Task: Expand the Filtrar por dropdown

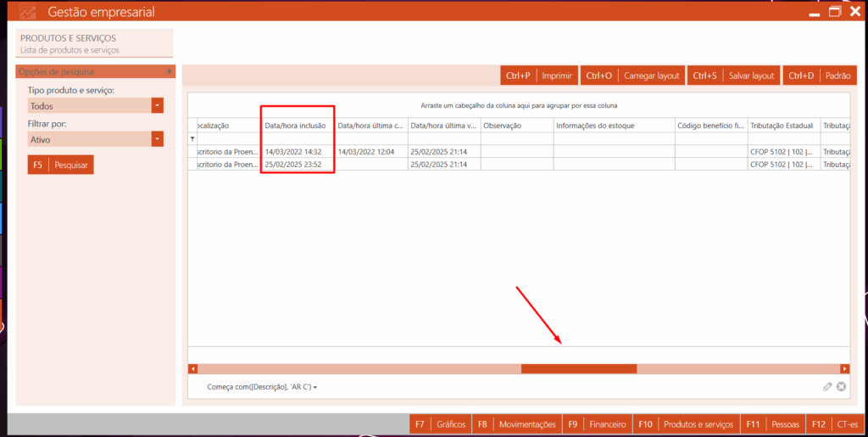Action: [x=157, y=139]
